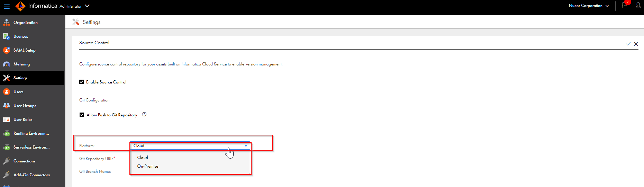Image resolution: width=644 pixels, height=187 pixels.
Task: Go to Organization page
Action: point(32,23)
